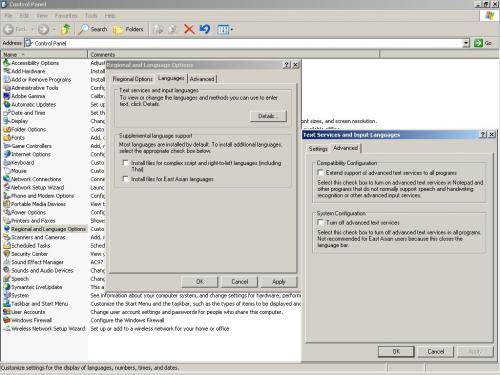The width and height of the screenshot is (500, 375).
Task: Click OK in Text Services dialog
Action: tap(396, 351)
